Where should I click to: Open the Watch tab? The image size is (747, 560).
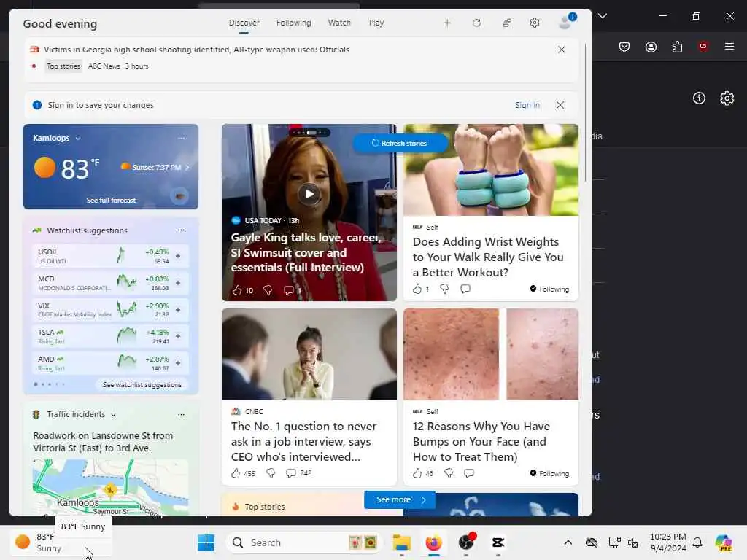point(339,23)
